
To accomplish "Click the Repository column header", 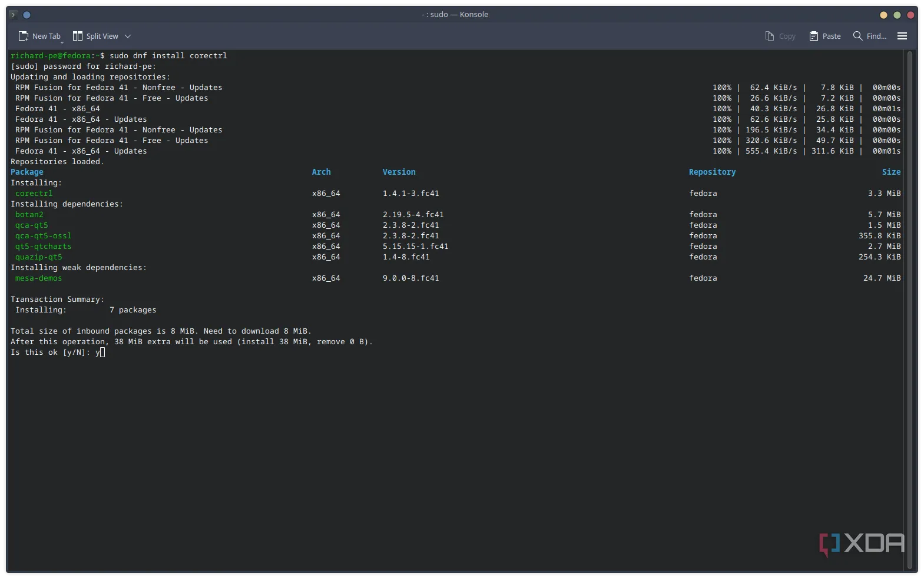I will (x=712, y=172).
